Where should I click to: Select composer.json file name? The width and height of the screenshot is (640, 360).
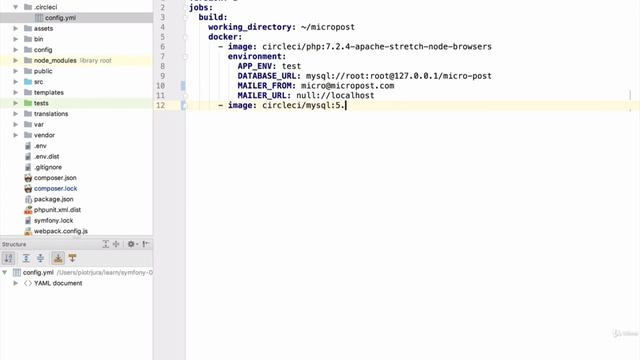pyautogui.click(x=55, y=178)
